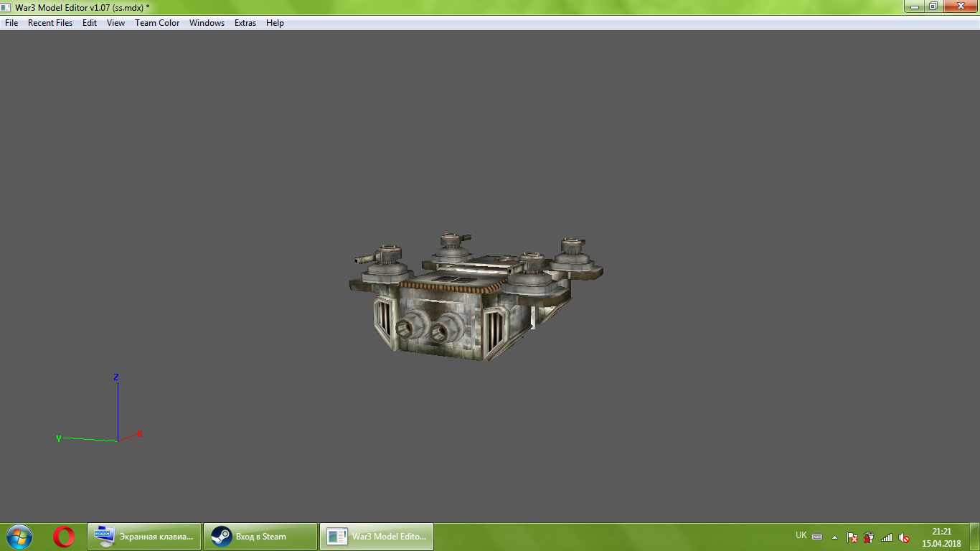The image size is (980, 551).
Task: Click the muted volume speaker icon
Action: point(904,537)
